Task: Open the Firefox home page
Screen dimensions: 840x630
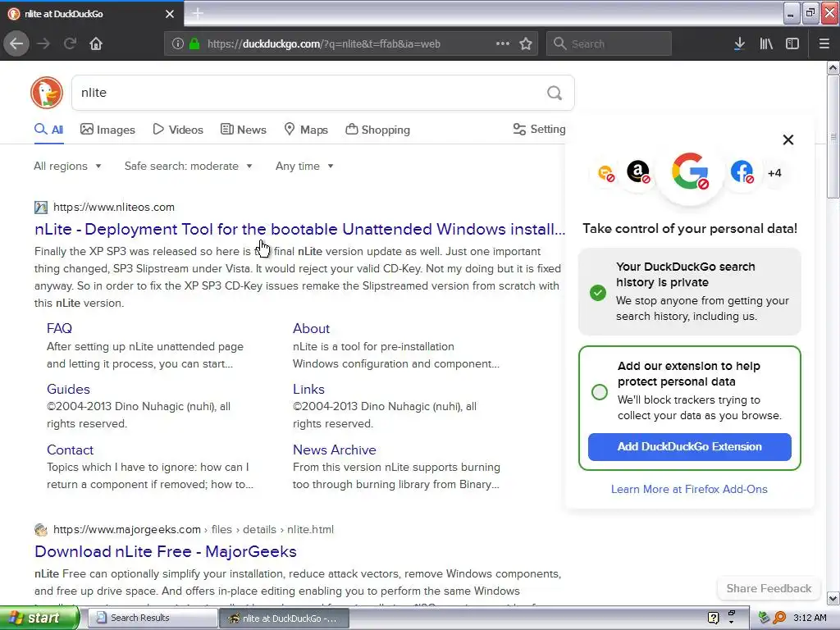Action: click(x=96, y=44)
